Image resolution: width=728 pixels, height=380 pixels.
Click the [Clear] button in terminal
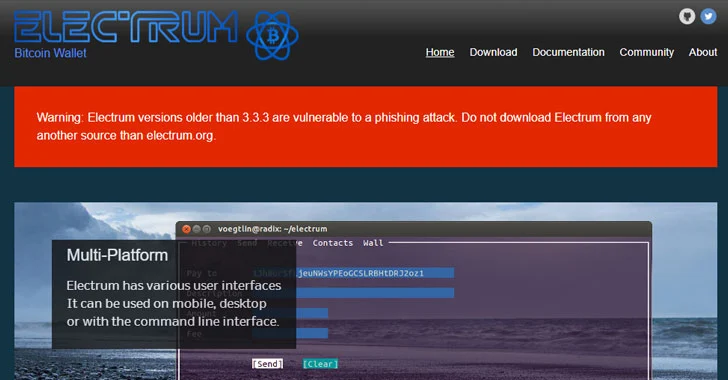pyautogui.click(x=320, y=364)
